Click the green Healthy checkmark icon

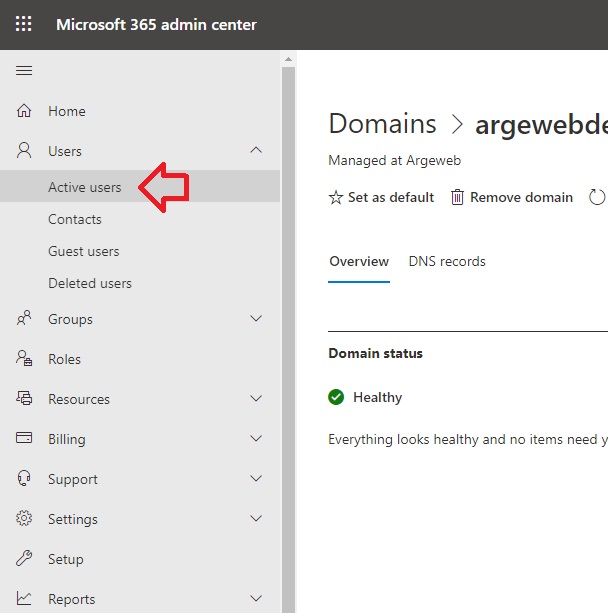click(336, 397)
